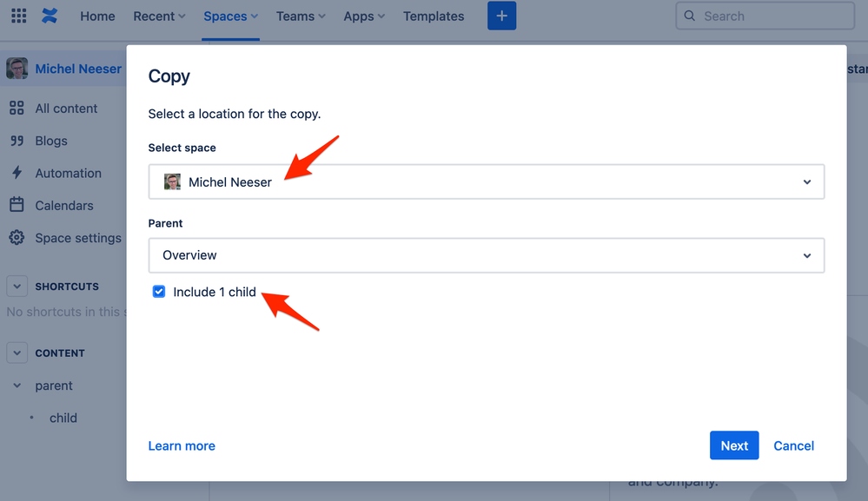
Task: Select the parent page in tree
Action: (54, 386)
